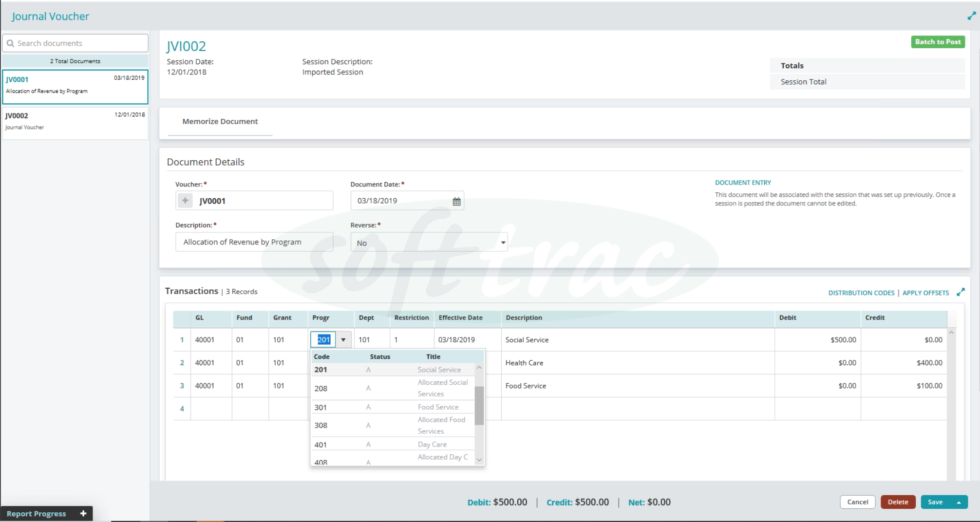
Task: Select program 201 Social Service from list
Action: (x=393, y=370)
